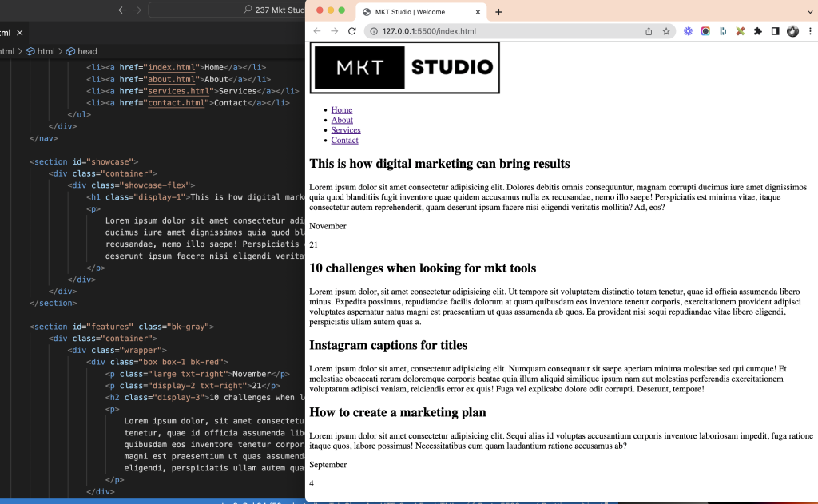Open the teal bars browser extension
Screen dimensions: 818x504
point(723,31)
